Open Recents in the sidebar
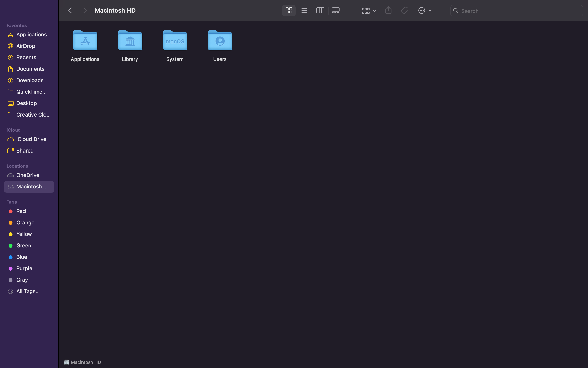The image size is (588, 368). [29, 57]
